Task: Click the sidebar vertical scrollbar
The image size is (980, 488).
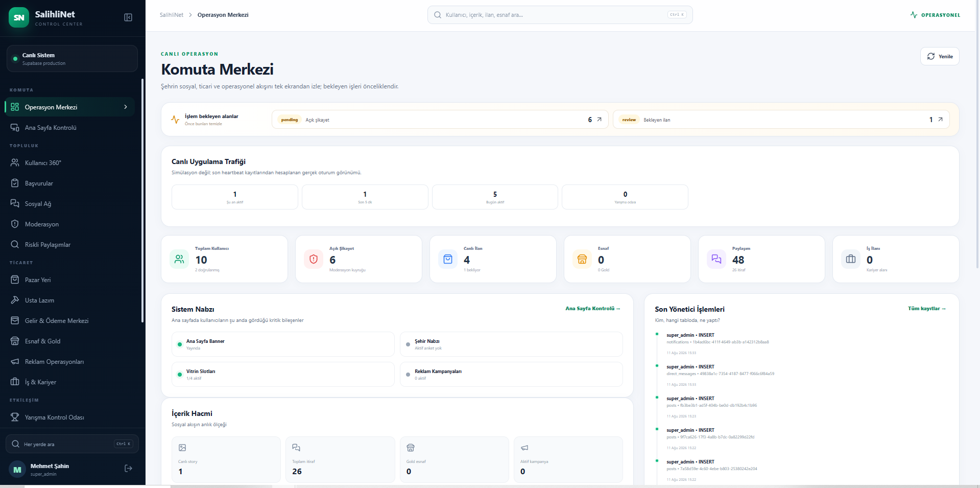Action: point(142,200)
